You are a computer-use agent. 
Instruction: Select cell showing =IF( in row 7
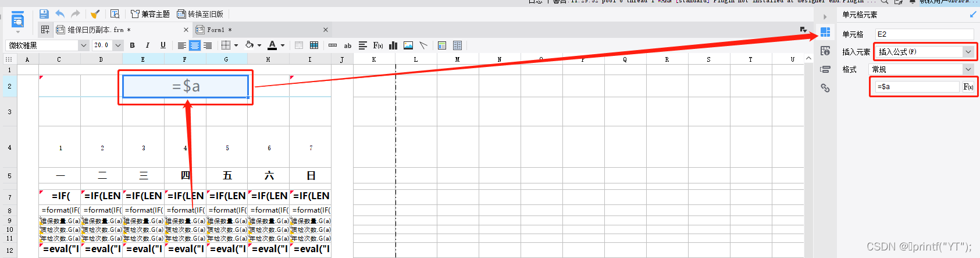60,196
